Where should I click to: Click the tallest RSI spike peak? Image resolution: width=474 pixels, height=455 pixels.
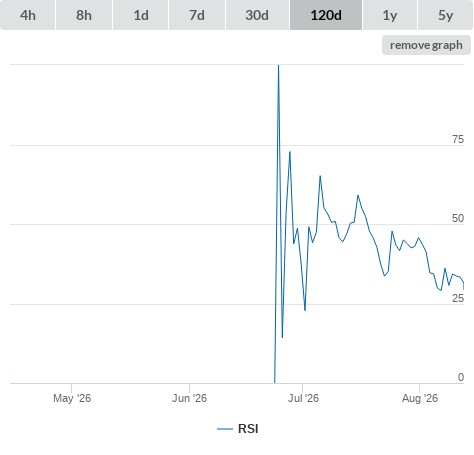pyautogui.click(x=279, y=66)
